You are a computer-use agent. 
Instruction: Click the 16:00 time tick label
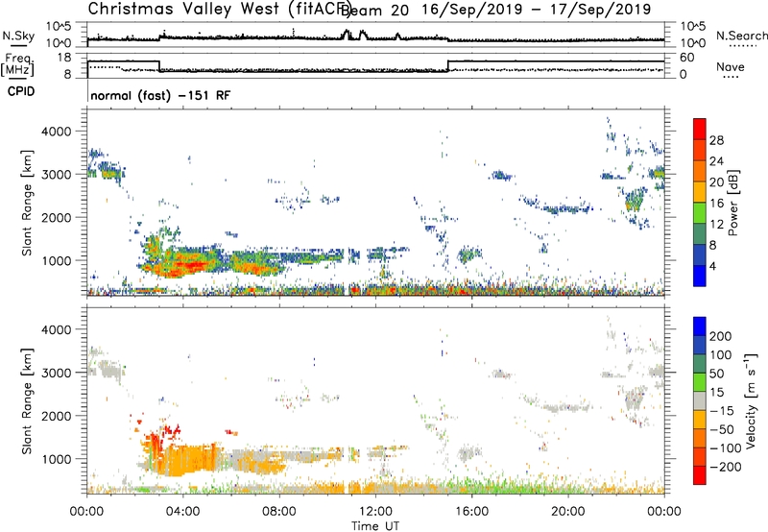pyautogui.click(x=471, y=512)
